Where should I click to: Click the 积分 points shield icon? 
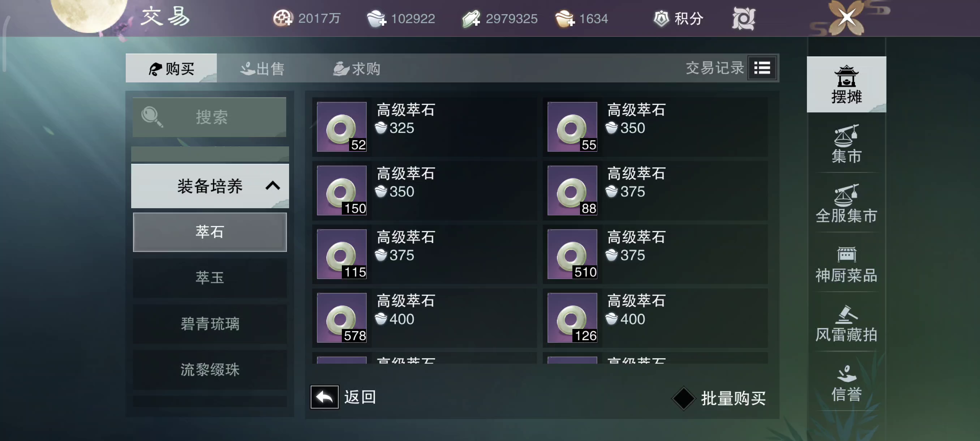point(662,18)
